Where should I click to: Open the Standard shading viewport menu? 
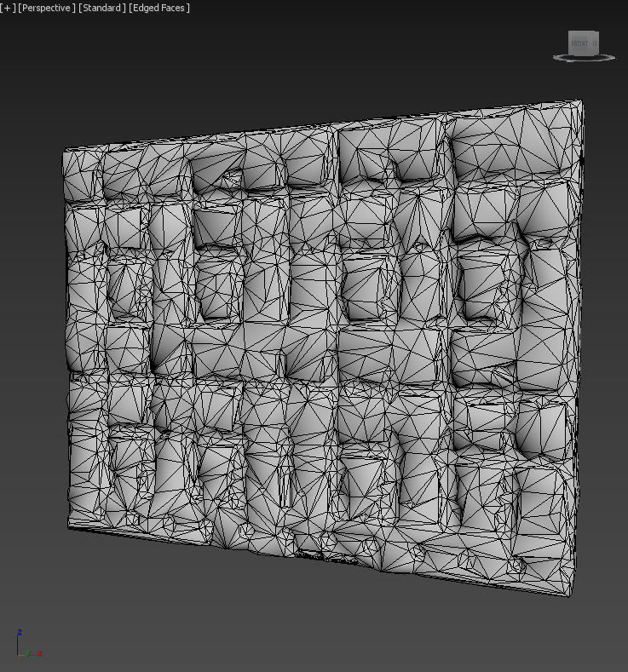click(x=102, y=8)
